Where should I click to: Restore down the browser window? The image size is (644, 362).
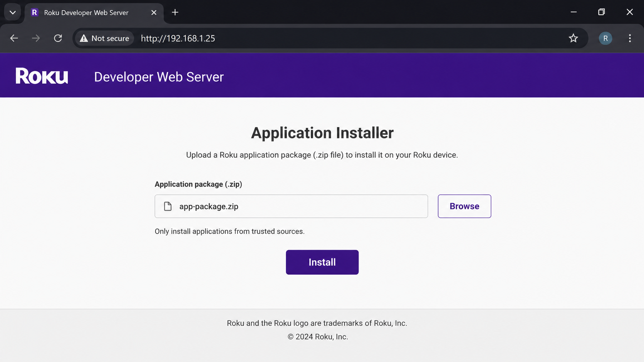[x=601, y=12]
